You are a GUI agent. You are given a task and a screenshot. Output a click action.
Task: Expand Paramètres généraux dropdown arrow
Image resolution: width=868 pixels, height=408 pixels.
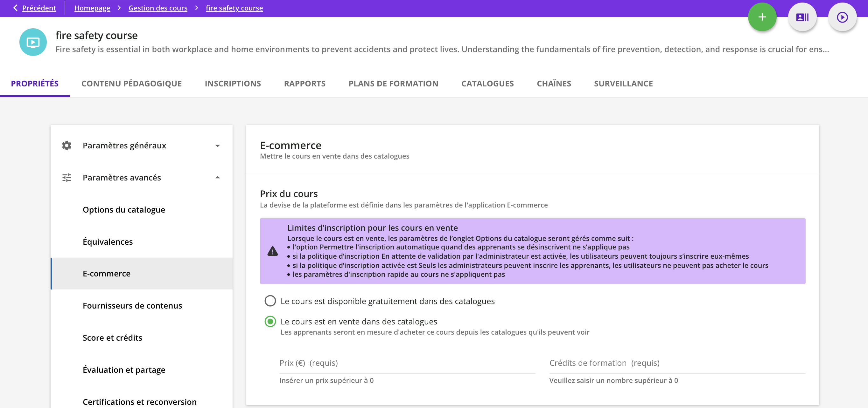[217, 146]
